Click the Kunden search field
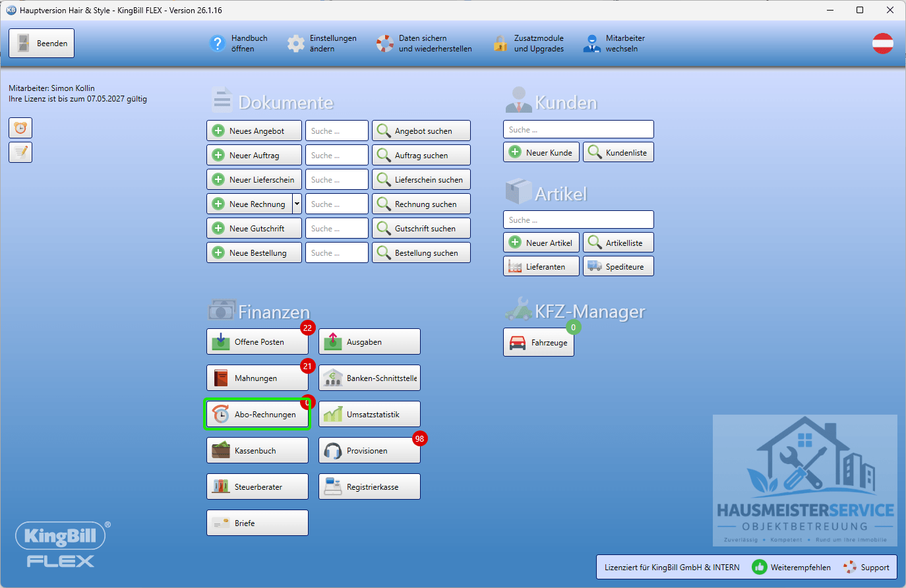Viewport: 906px width, 588px height. (578, 129)
